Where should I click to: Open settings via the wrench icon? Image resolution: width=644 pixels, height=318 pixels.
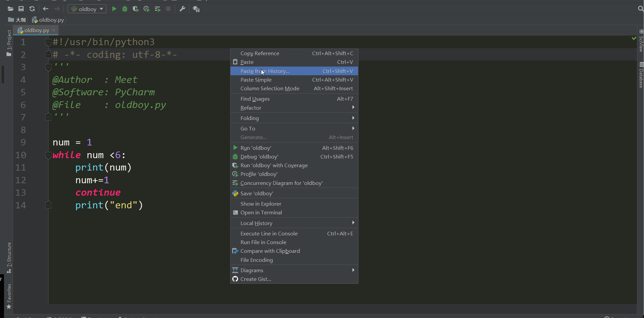(x=182, y=9)
